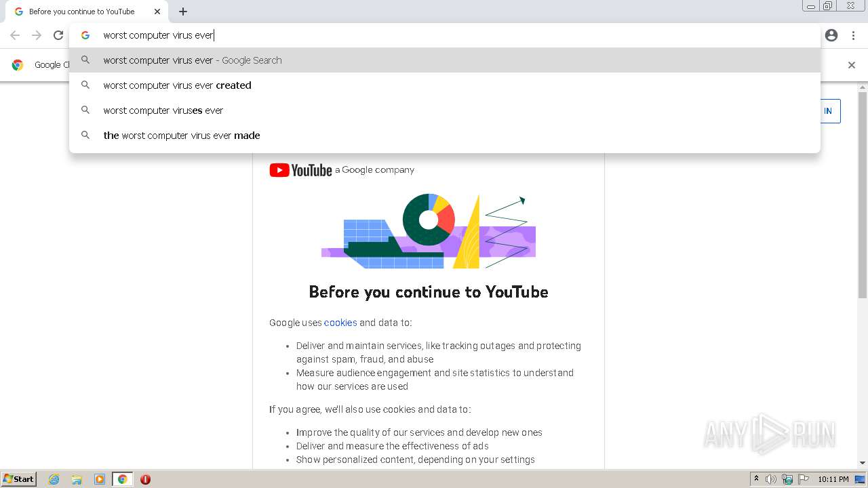Viewport: 868px width, 488px height.
Task: Open the 'cookies' link
Action: pos(340,323)
